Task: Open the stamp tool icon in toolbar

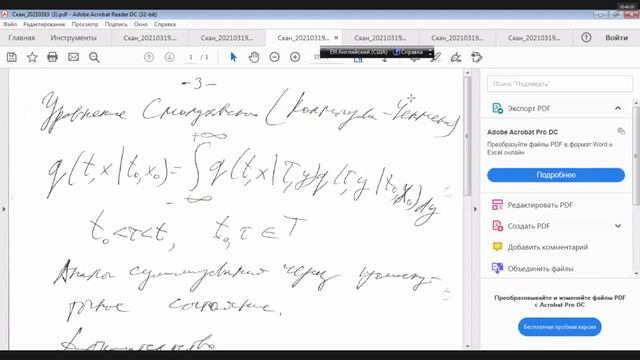Action: [476, 57]
